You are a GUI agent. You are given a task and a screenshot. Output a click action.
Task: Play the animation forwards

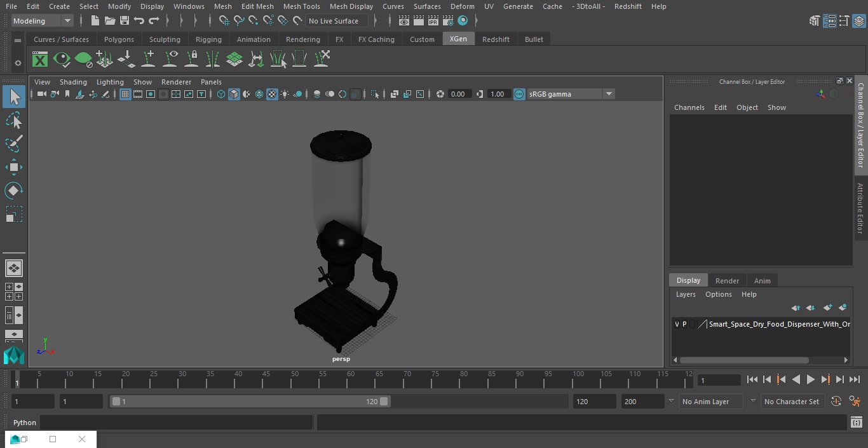tap(810, 379)
